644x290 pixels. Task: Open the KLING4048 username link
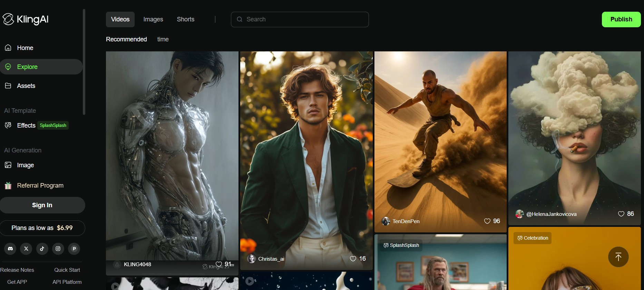(138, 264)
